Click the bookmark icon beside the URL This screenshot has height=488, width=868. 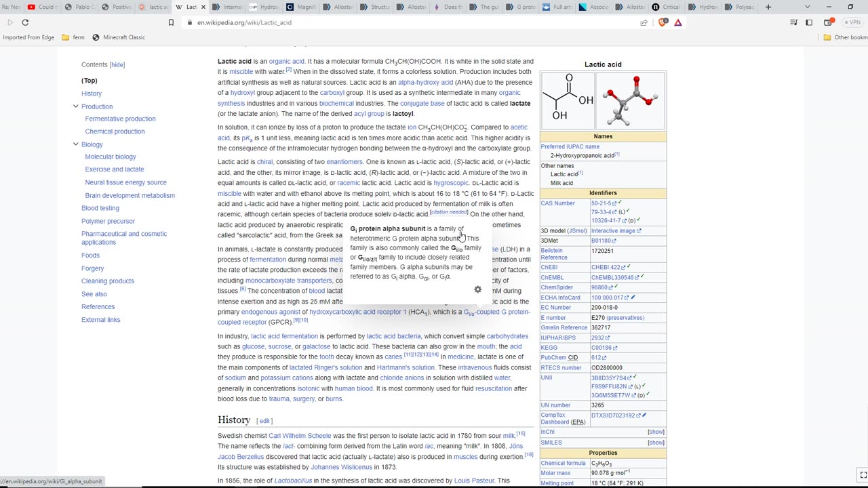171,22
